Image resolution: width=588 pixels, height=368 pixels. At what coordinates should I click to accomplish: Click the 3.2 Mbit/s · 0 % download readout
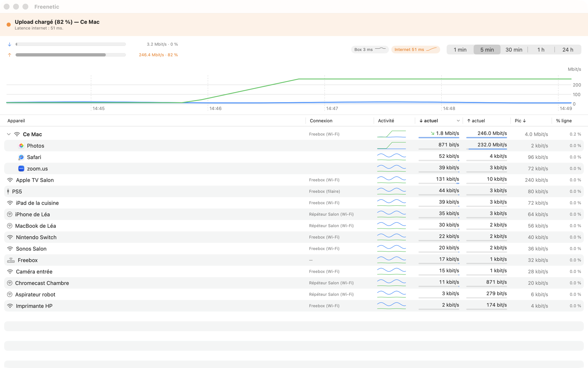162,44
